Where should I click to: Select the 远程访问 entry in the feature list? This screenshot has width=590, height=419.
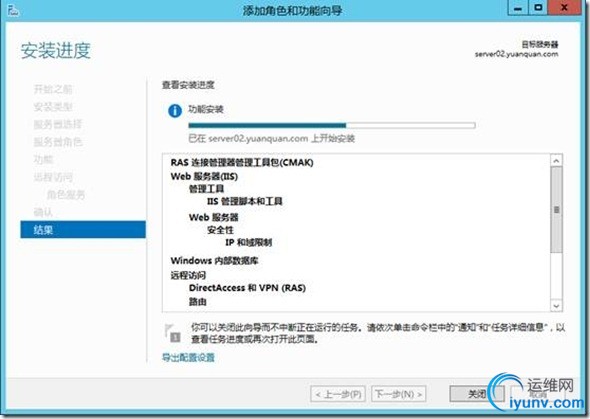tap(188, 275)
